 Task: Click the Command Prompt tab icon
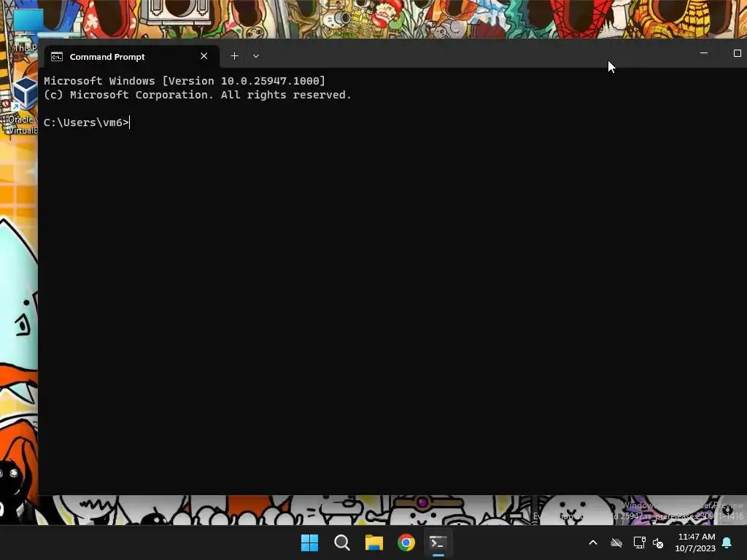(x=57, y=57)
